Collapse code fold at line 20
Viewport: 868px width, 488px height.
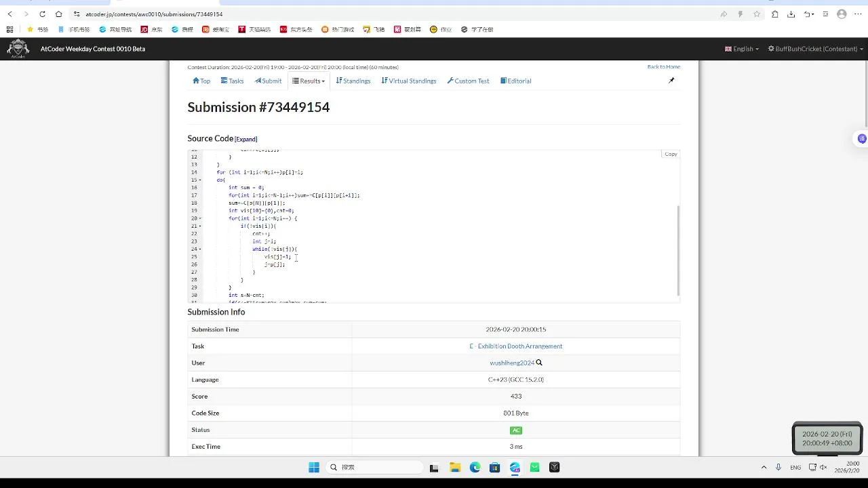click(x=200, y=218)
